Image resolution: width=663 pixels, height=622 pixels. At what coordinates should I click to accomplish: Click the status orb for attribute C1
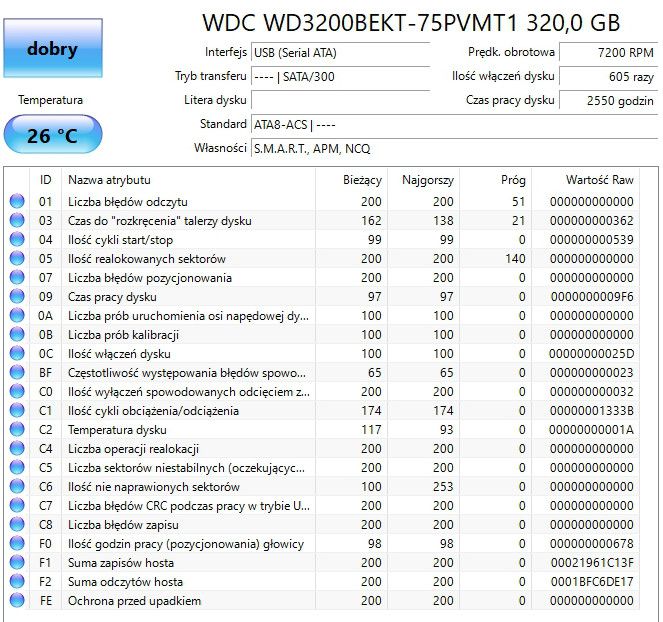click(17, 410)
